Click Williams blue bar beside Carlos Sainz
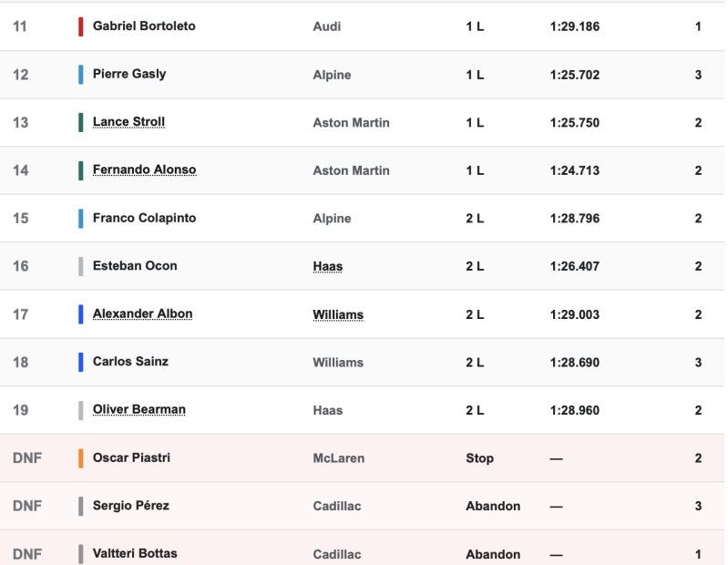 [81, 362]
